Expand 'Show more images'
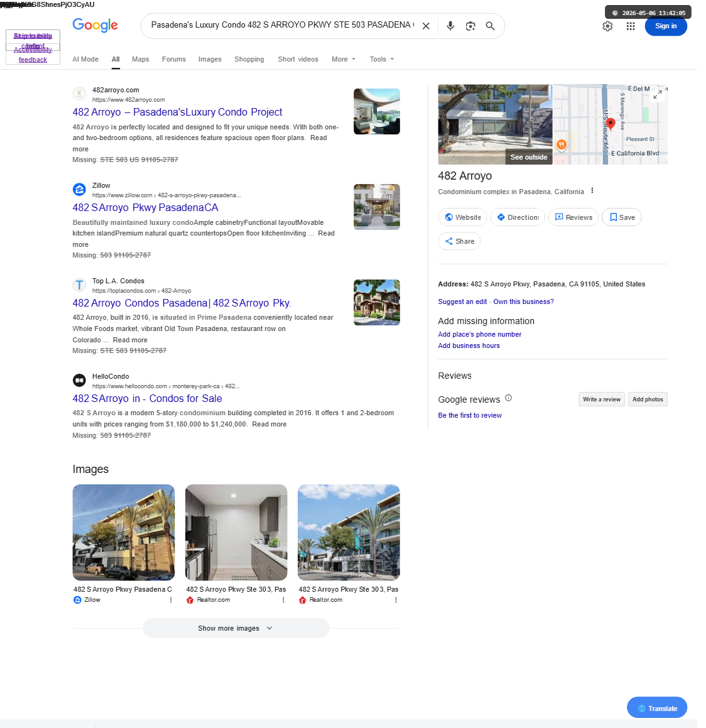 pyautogui.click(x=236, y=628)
